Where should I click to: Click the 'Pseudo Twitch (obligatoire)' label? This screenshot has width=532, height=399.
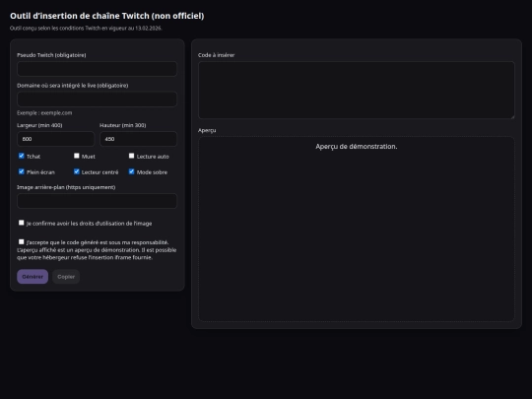(51, 55)
